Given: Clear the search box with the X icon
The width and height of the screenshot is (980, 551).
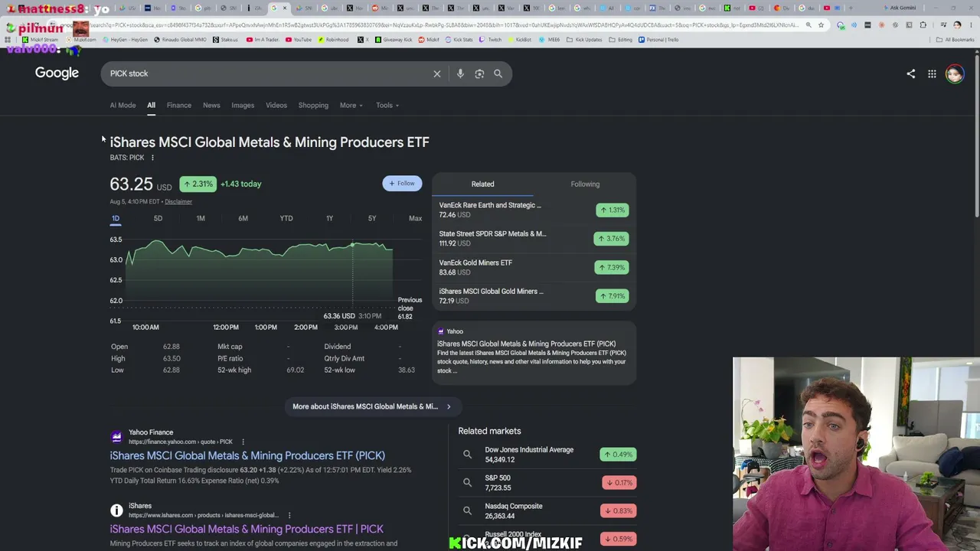Looking at the screenshot, I should point(437,73).
